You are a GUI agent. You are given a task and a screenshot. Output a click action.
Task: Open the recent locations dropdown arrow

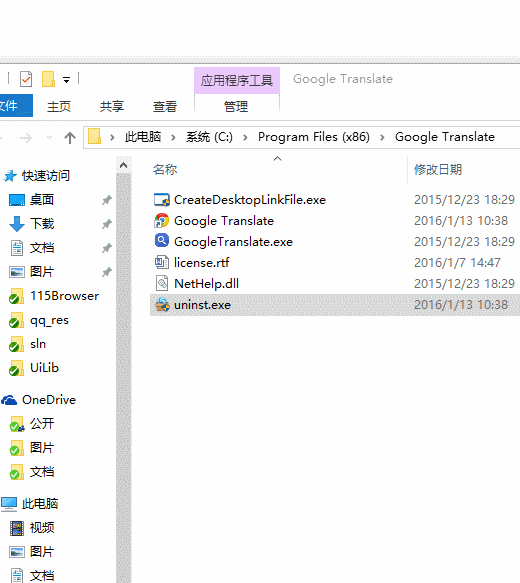[x=49, y=138]
